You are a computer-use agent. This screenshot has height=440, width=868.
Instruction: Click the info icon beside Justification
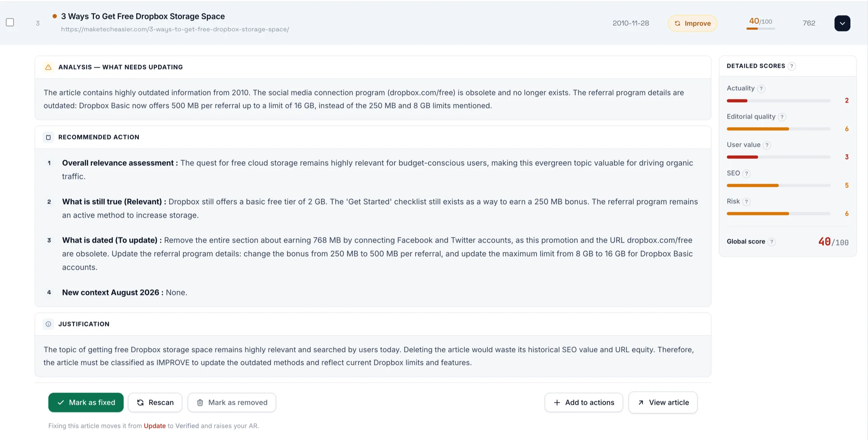pyautogui.click(x=48, y=324)
